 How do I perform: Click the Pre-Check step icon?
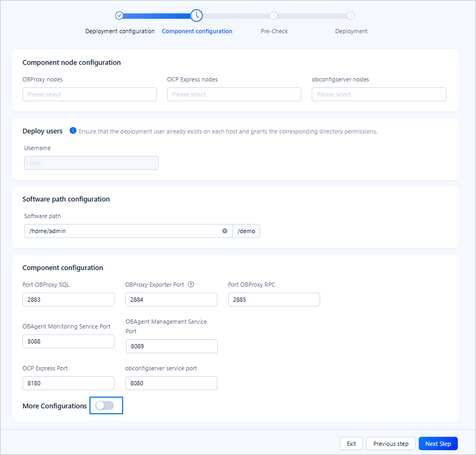(x=274, y=16)
